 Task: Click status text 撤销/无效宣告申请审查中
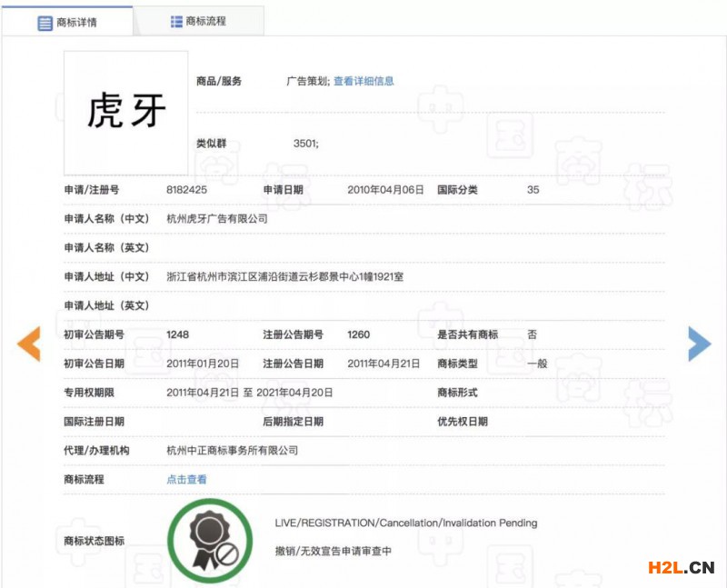[332, 550]
